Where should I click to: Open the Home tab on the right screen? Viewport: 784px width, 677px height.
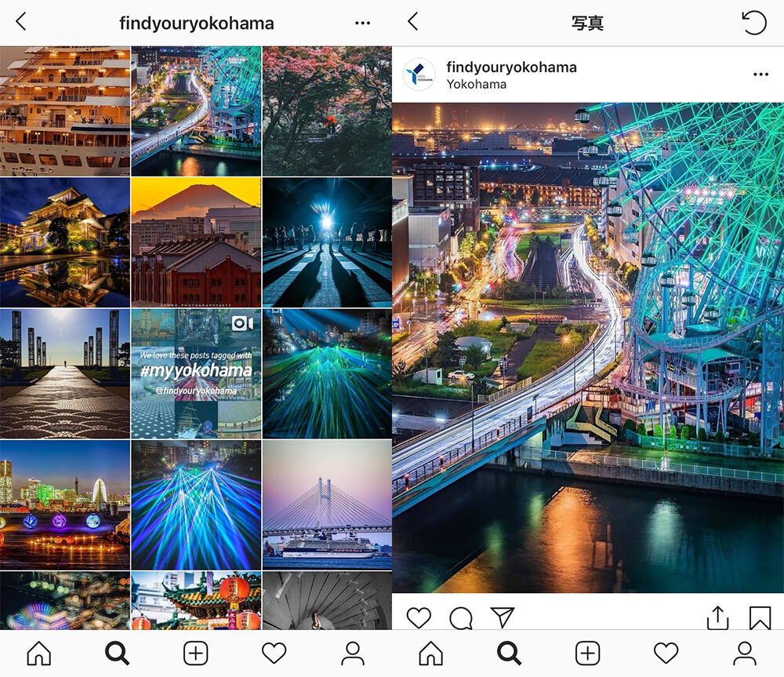431,653
